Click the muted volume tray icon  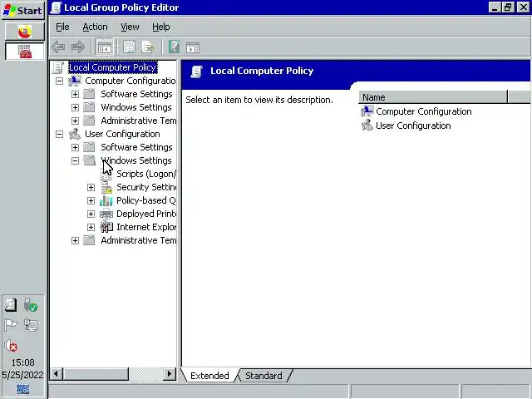11,346
